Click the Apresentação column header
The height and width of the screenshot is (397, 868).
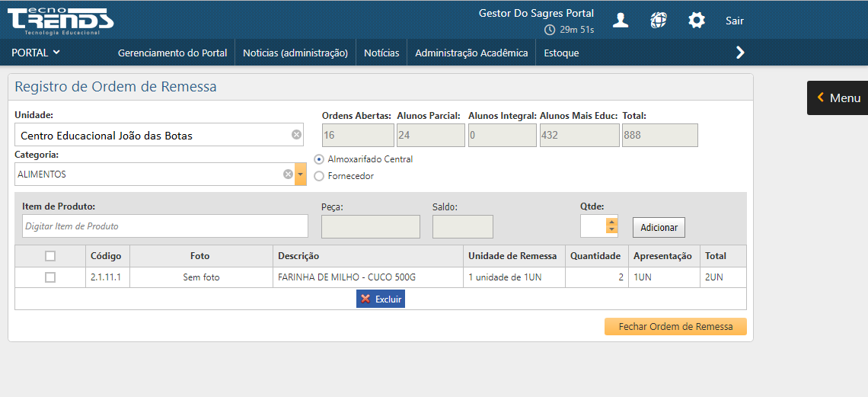coord(664,256)
